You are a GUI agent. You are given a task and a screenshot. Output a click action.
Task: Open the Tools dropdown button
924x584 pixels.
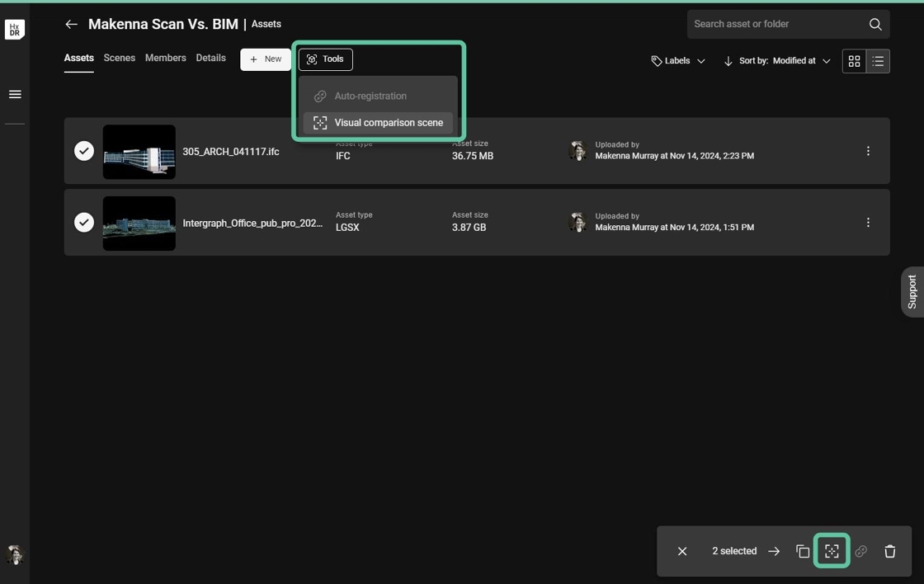coord(325,59)
